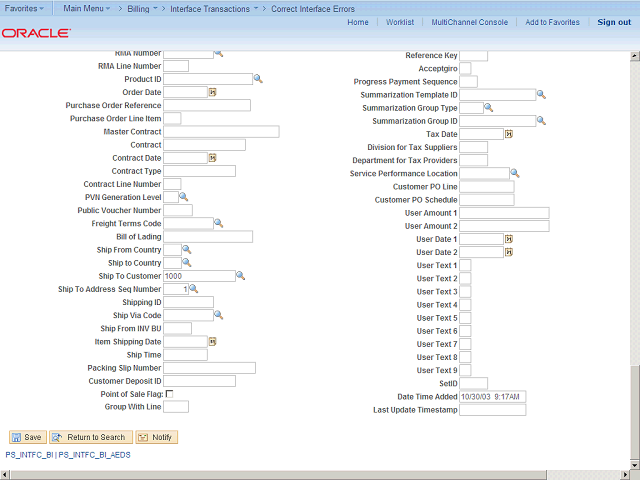Open Summarization Template ID lookup
This screenshot has width=640, height=480.
(541, 94)
